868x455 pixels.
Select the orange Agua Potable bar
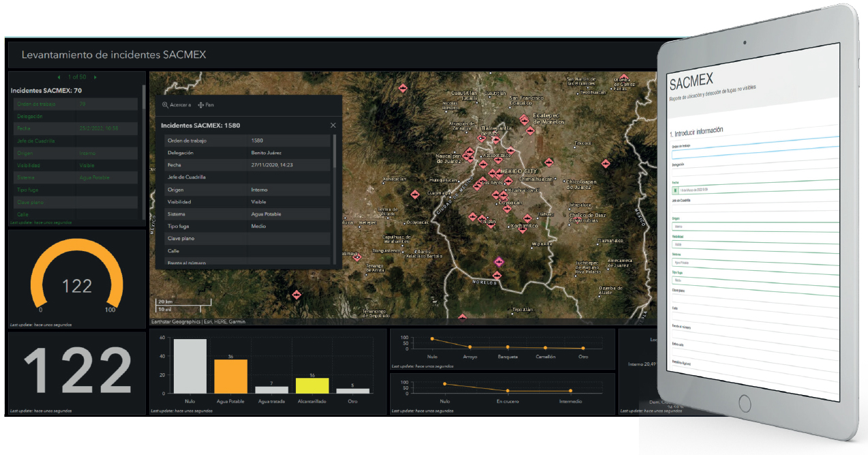click(230, 377)
